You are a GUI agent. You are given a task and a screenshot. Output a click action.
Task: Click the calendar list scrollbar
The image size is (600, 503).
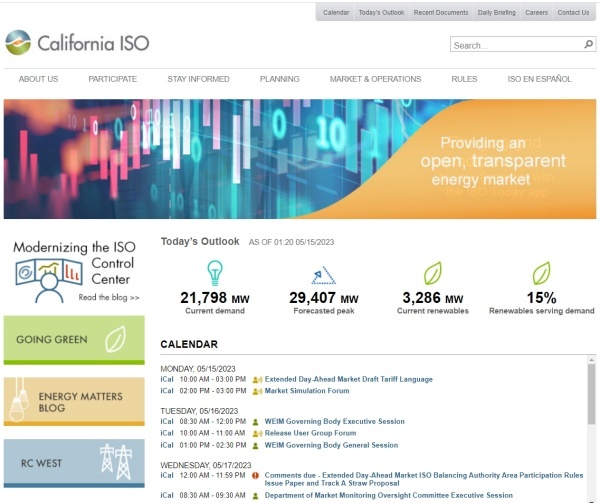590,430
